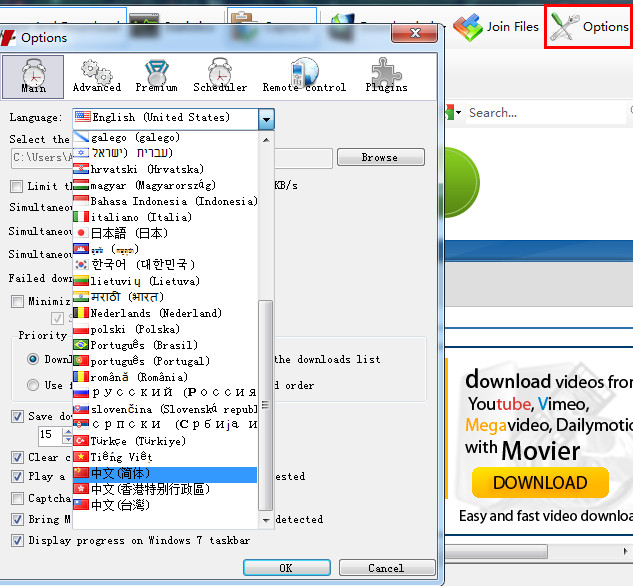The height and width of the screenshot is (586, 633).
Task: Select the Use order radio button
Action: click(x=33, y=385)
